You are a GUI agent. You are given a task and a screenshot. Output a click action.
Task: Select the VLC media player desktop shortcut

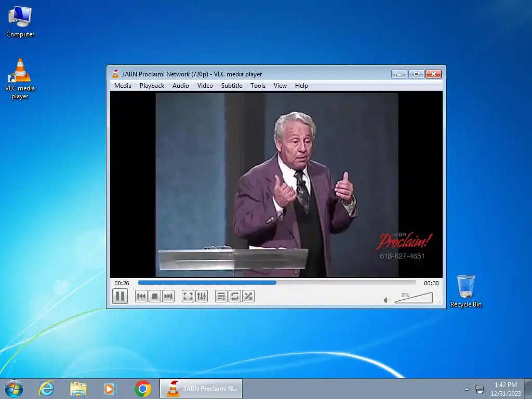pyautogui.click(x=20, y=79)
